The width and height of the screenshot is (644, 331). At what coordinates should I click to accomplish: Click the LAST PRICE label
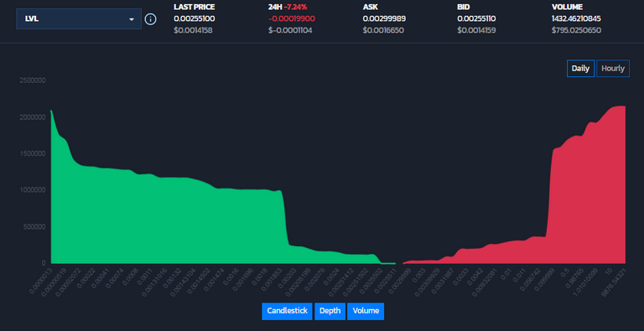coord(195,7)
